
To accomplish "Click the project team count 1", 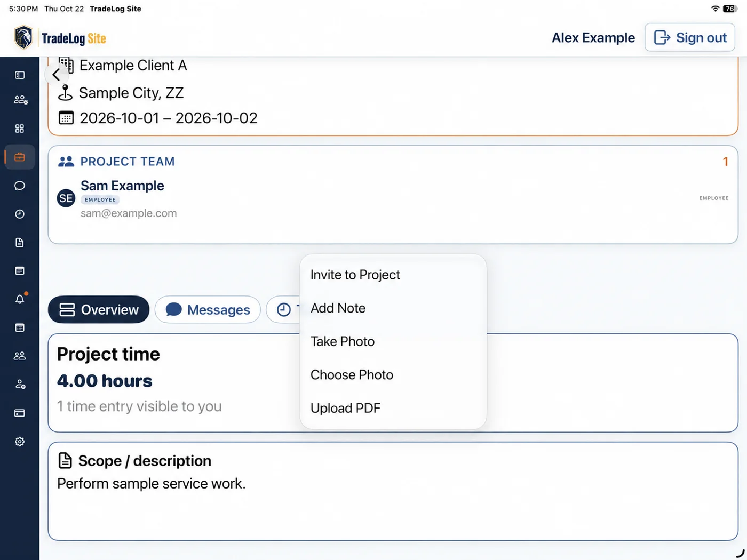I will 725,162.
